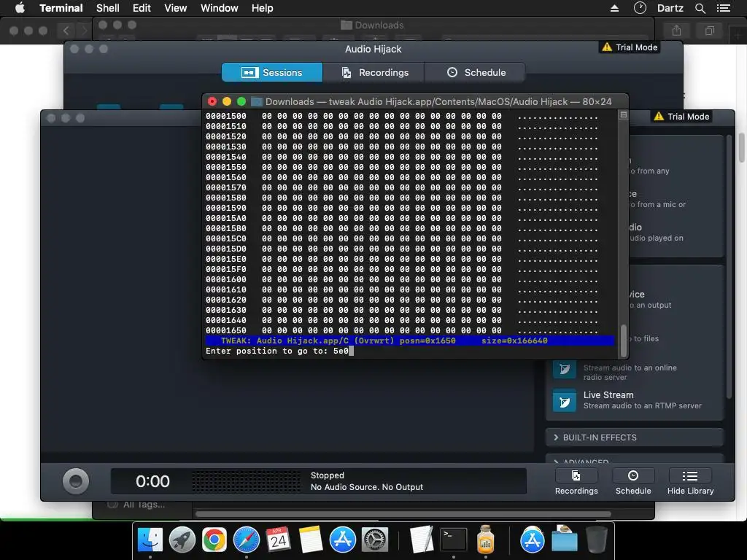Open the yellow Notes app in dock

point(311,540)
